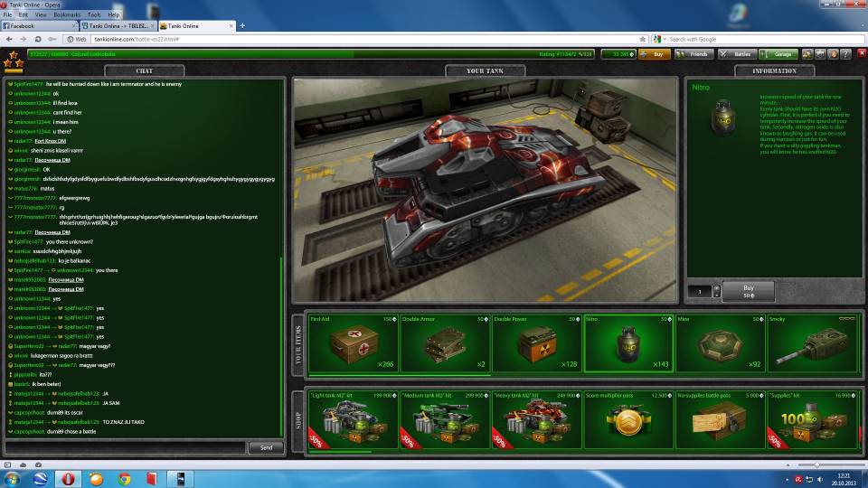Switch to the Facebook browser tab
The width and height of the screenshot is (868, 488).
39,26
